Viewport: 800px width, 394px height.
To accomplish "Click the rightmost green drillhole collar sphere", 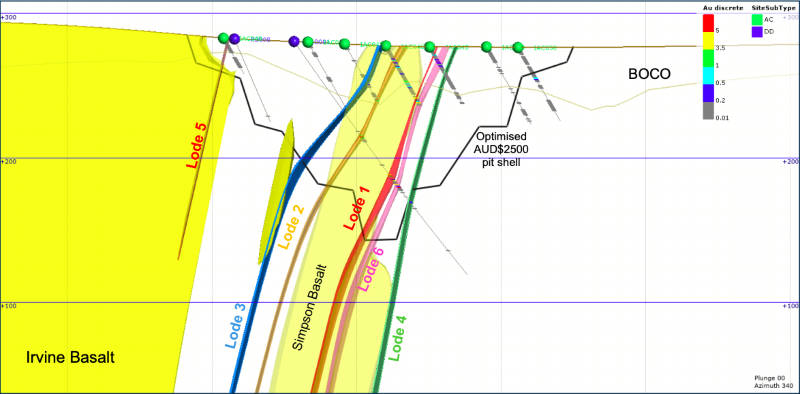I will click(518, 47).
